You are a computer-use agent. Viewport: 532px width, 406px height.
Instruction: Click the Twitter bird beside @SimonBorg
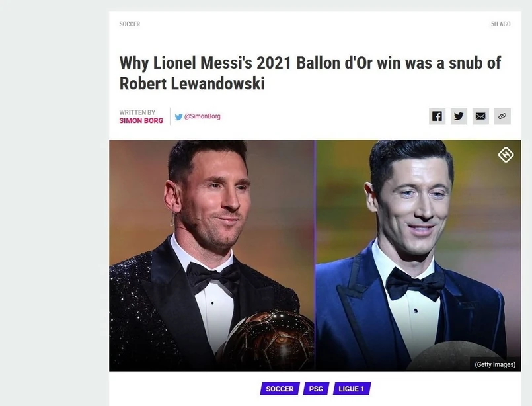pyautogui.click(x=178, y=116)
